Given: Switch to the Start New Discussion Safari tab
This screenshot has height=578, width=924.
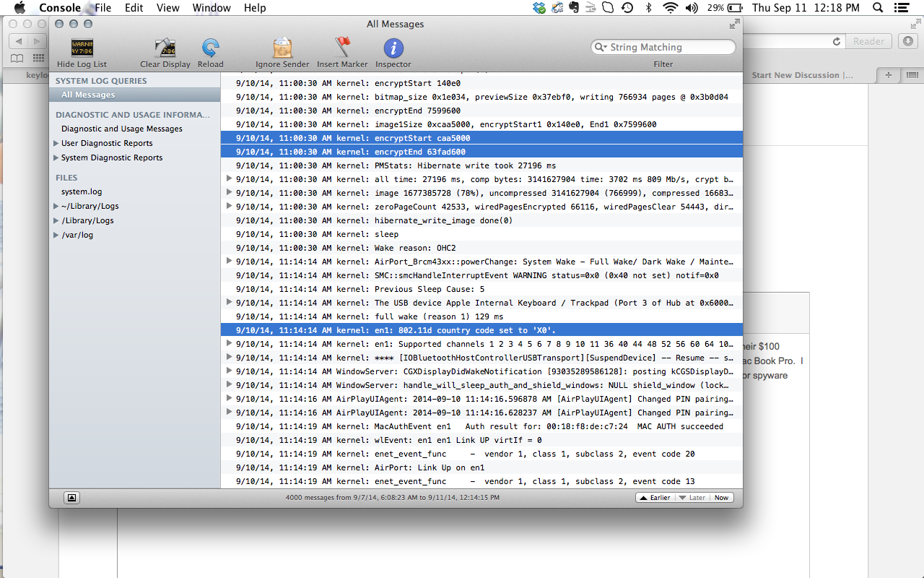Looking at the screenshot, I should click(x=801, y=75).
